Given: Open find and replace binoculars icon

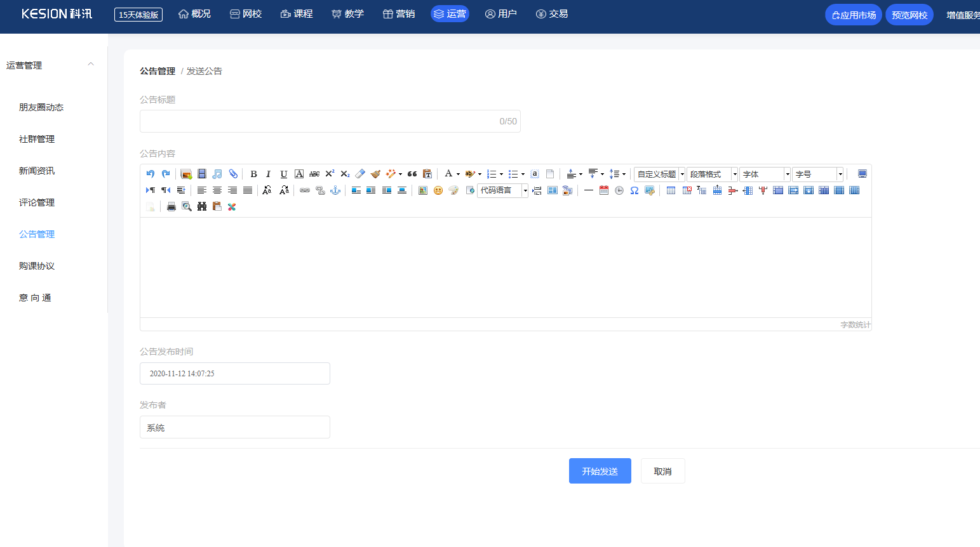Looking at the screenshot, I should point(202,207).
